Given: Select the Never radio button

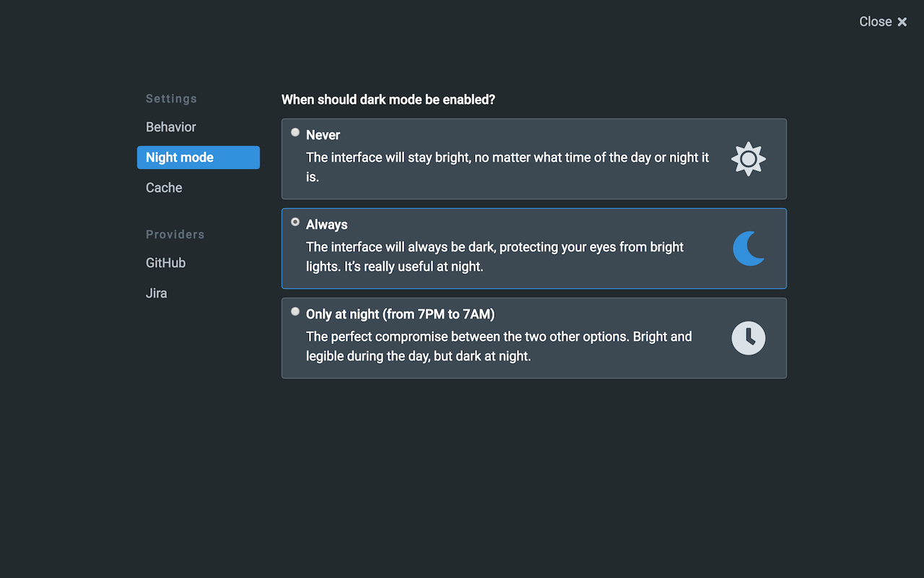Looking at the screenshot, I should (295, 132).
